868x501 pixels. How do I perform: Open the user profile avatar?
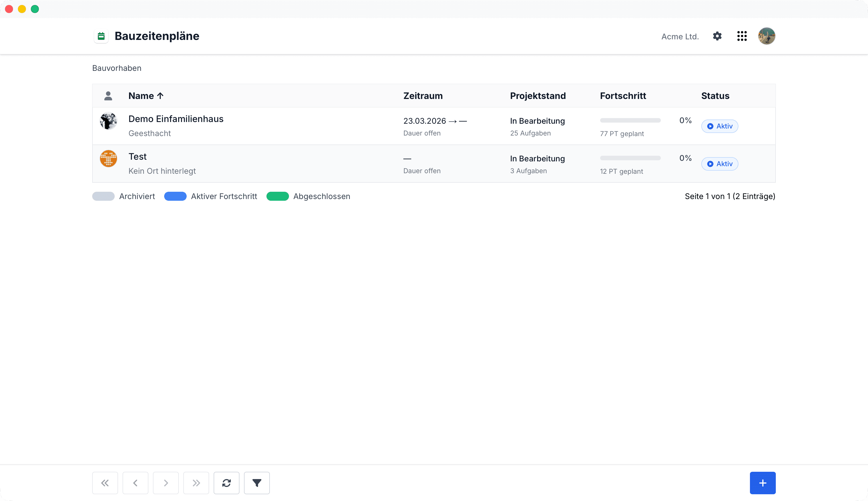767,36
